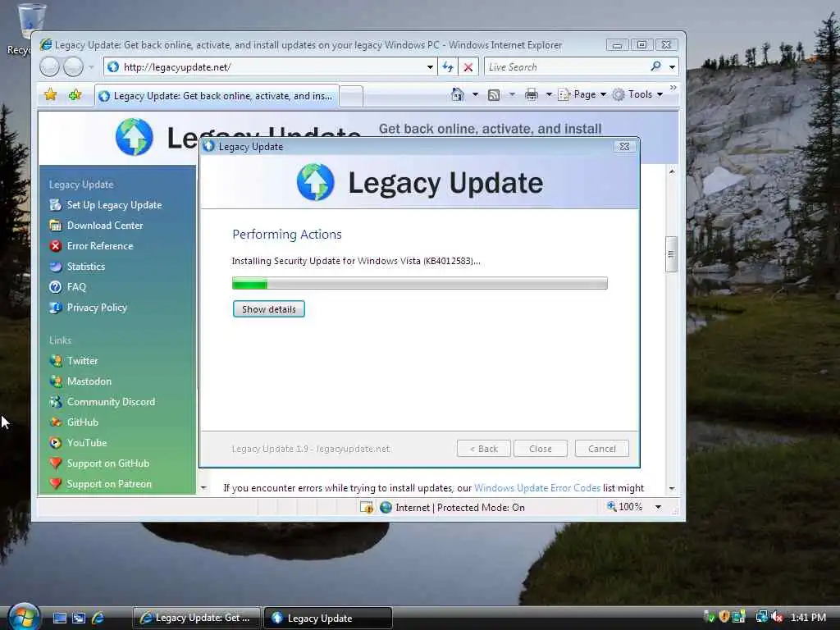Screen dimensions: 840x630
Task: Click the Show details button
Action: pos(269,309)
